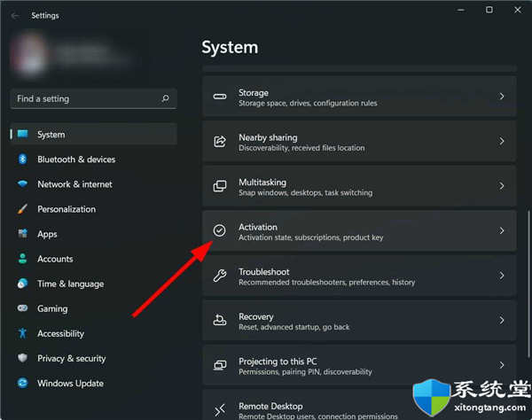This screenshot has height=420, width=532.
Task: Click "Permissions, pairing PIN, discoverability" text
Action: pyautogui.click(x=305, y=372)
